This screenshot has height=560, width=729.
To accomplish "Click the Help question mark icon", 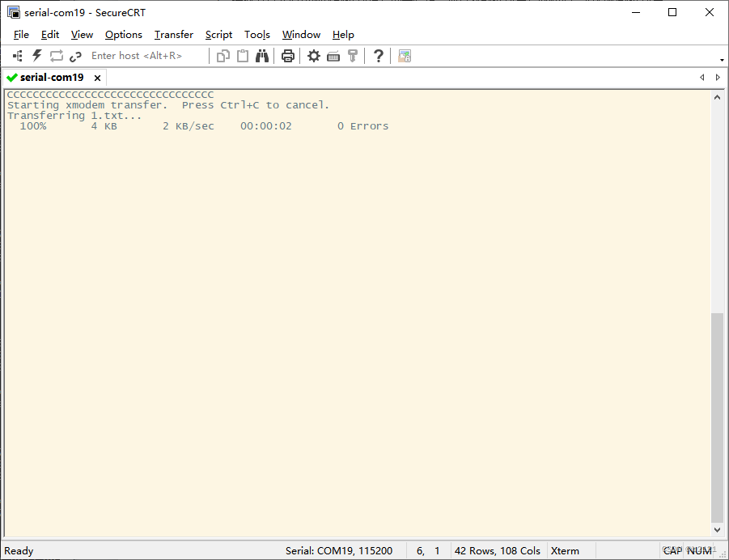I will point(378,56).
